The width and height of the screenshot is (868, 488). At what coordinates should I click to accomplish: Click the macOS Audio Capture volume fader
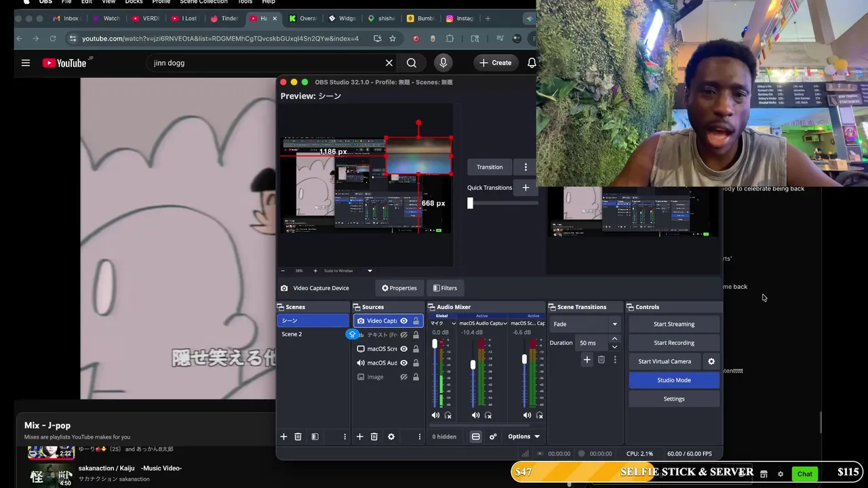click(473, 365)
